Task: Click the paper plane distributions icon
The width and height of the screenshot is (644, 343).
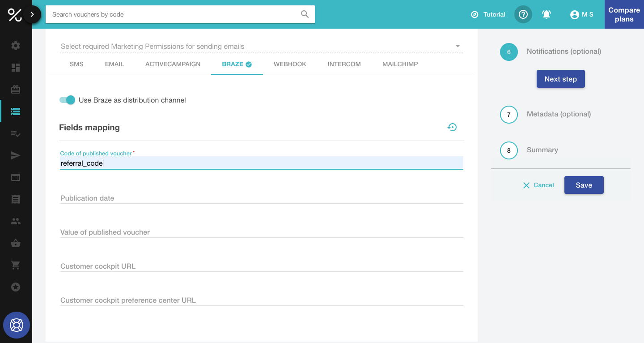Action: (x=16, y=155)
